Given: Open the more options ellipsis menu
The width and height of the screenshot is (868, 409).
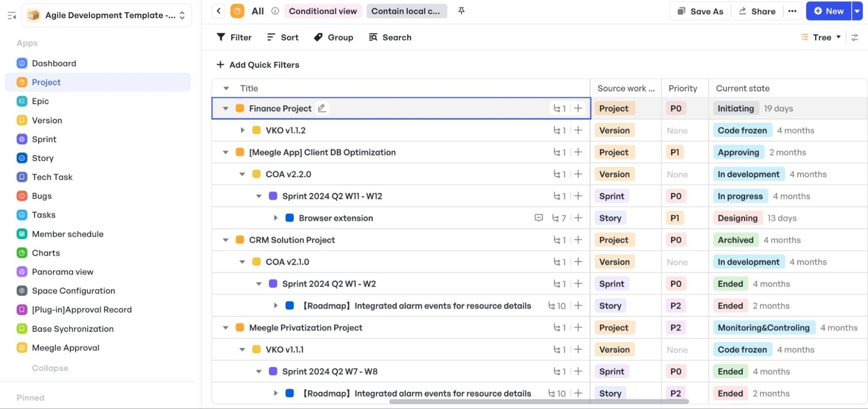Looking at the screenshot, I should tap(792, 11).
